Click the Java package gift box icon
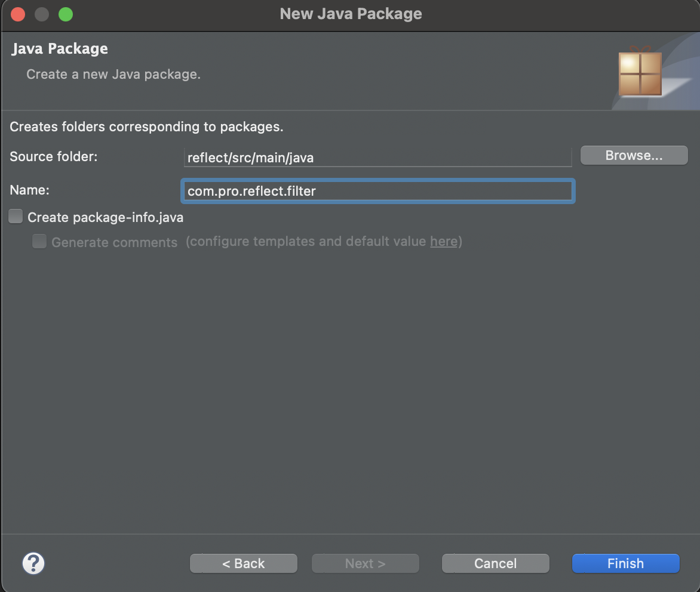Viewport: 700px width, 592px height. (x=640, y=72)
